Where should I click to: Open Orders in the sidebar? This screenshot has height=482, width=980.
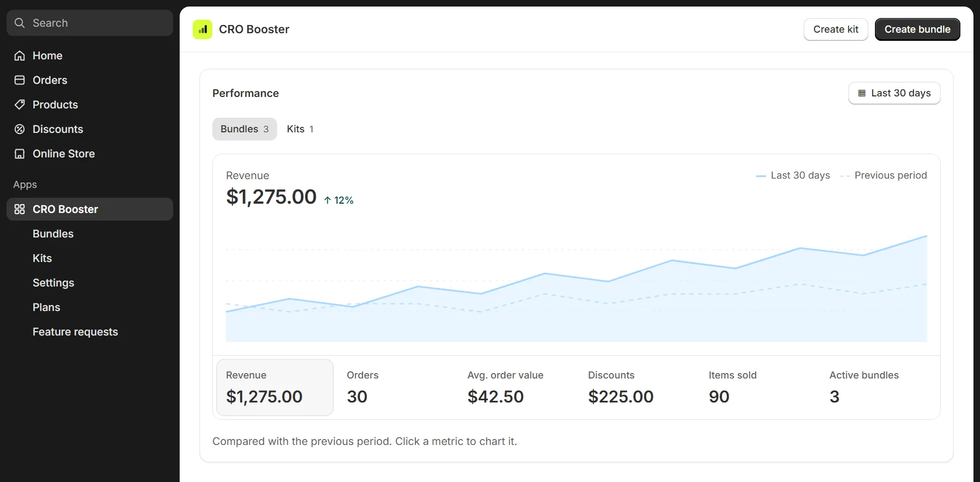point(90,80)
